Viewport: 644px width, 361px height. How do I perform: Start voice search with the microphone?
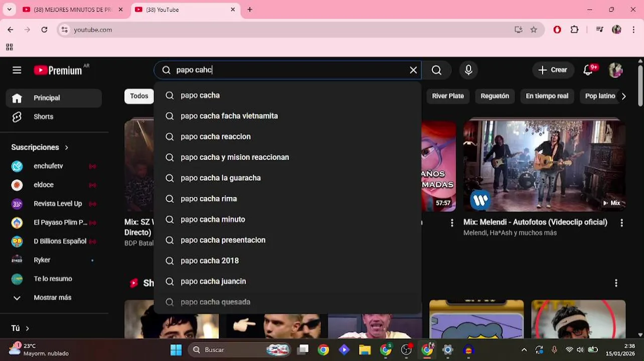coord(468,70)
